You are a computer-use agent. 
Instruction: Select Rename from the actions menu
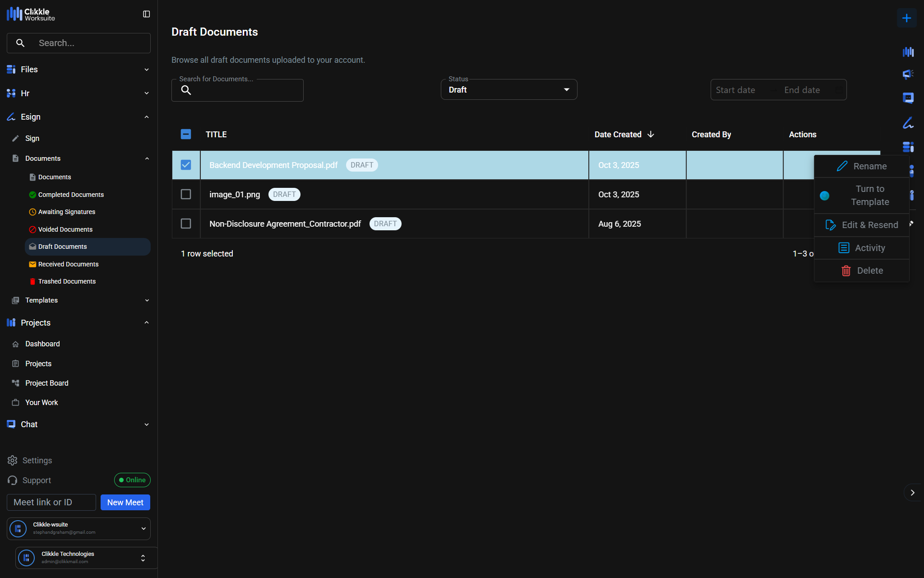[x=861, y=166]
